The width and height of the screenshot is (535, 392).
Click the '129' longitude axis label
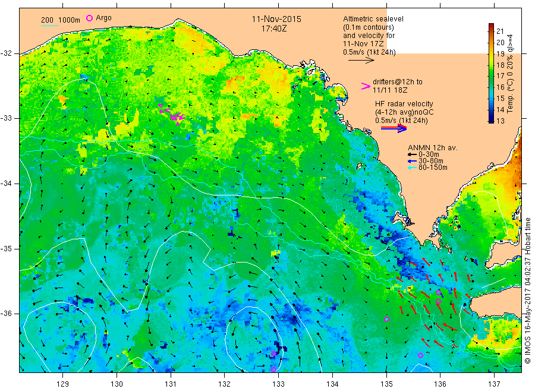pos(63,384)
